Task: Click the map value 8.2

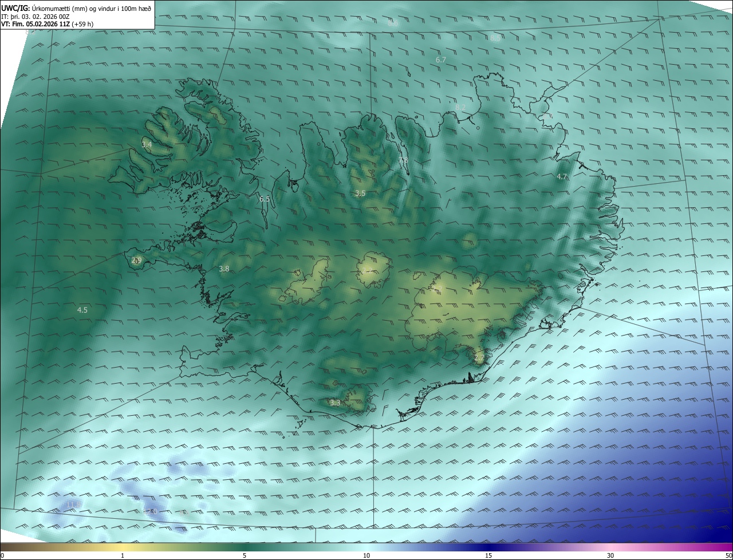Action: coord(460,107)
